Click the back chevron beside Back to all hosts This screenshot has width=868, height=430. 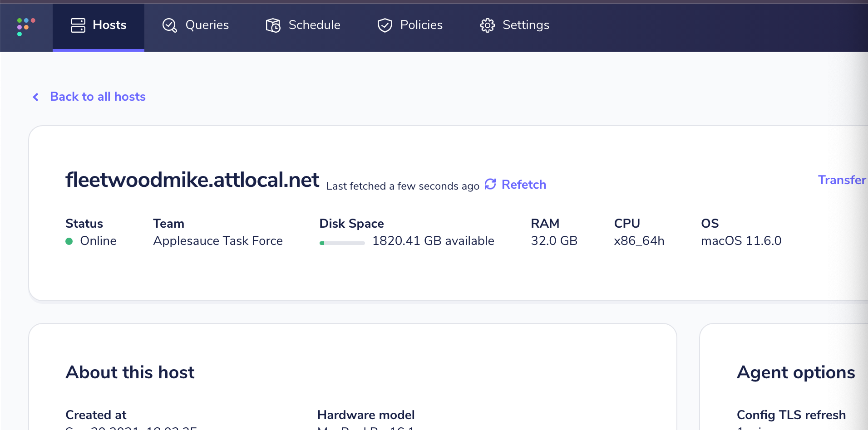point(35,97)
